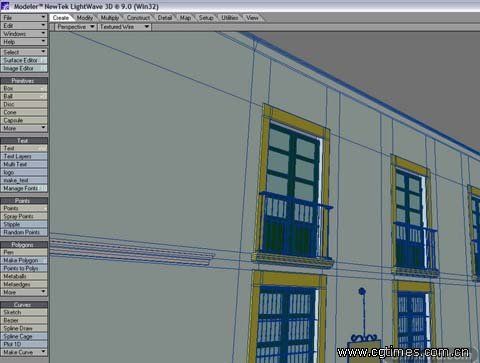480x363 pixels.
Task: Choose the Bezier curve tool
Action: tap(24, 320)
